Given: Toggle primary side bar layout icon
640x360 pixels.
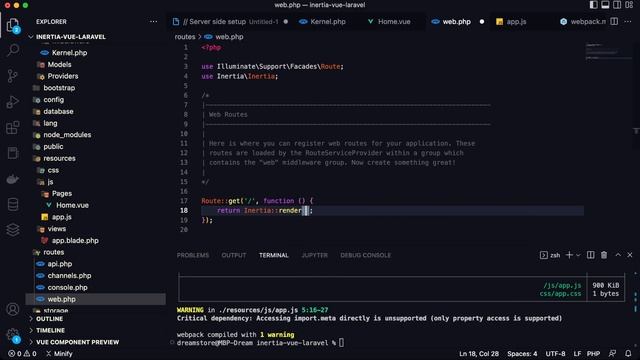Looking at the screenshot, I should coord(593,5).
